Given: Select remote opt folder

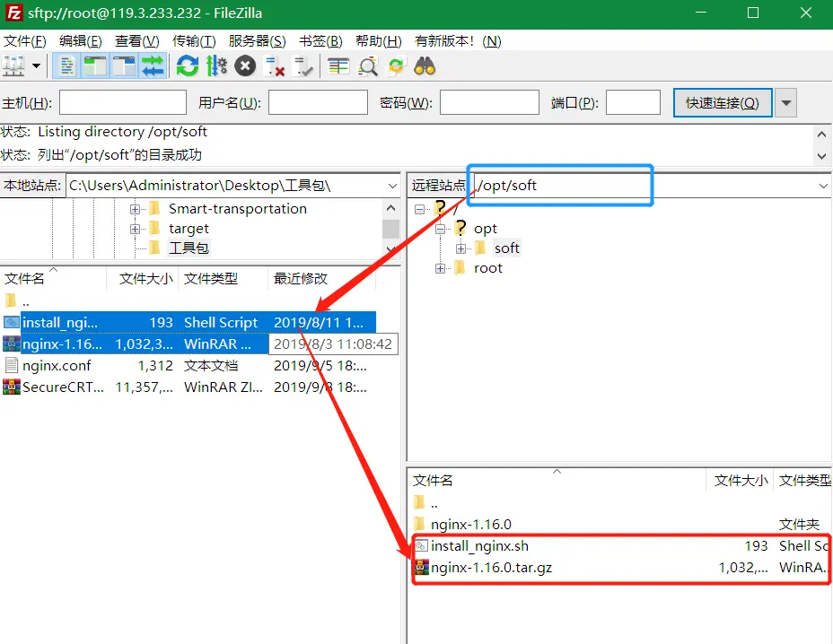Looking at the screenshot, I should (485, 229).
